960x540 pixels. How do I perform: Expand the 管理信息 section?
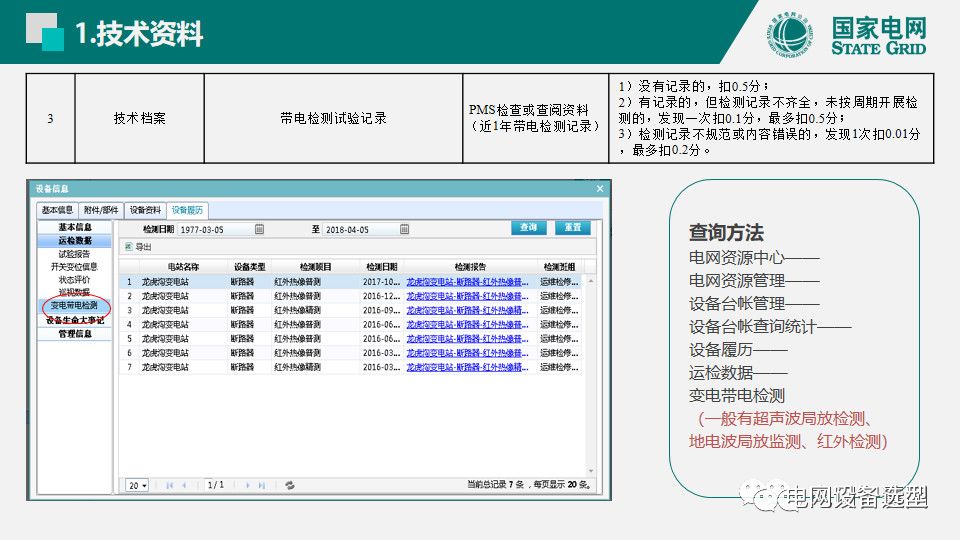point(75,334)
